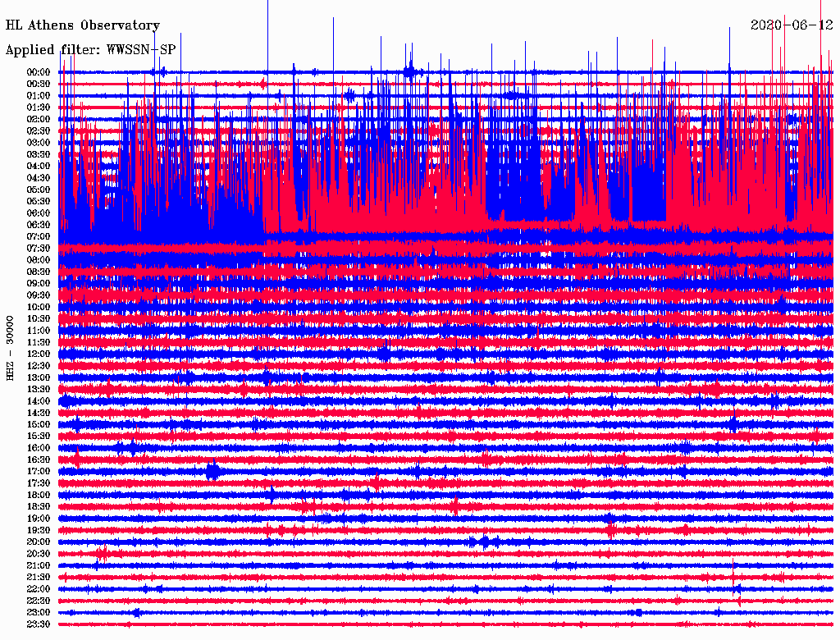This screenshot has height=640, width=840.
Task: Select the 04:30 time label
Action: 39,178
